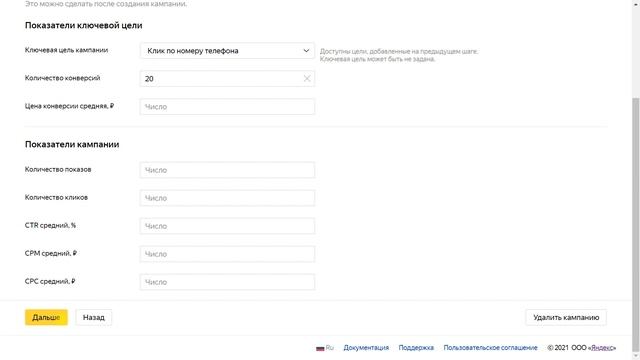Focus the Цена конверсии средняя input field
The width and height of the screenshot is (640, 360).
227,107
